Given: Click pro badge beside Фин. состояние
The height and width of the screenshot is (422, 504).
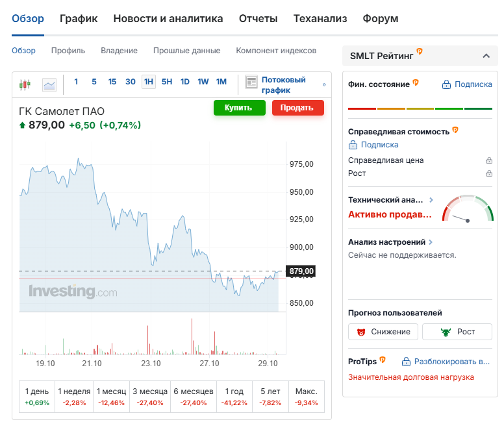Looking at the screenshot, I should point(416,82).
